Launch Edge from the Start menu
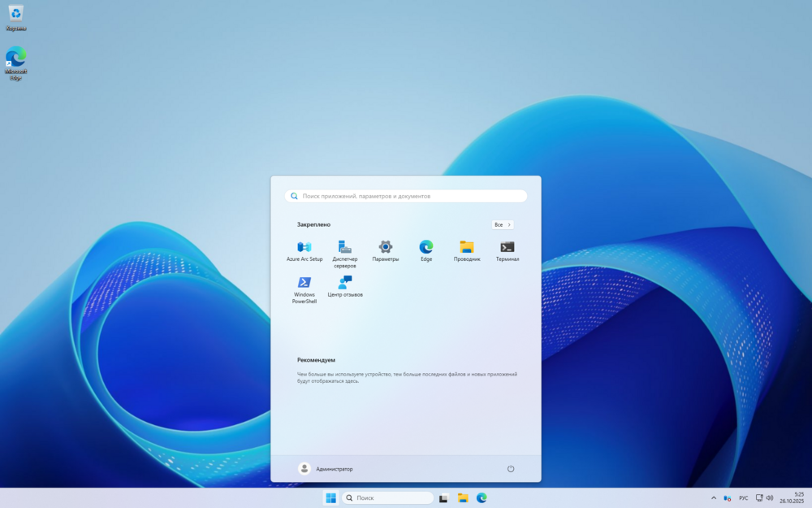The width and height of the screenshot is (812, 508). pyautogui.click(x=426, y=247)
